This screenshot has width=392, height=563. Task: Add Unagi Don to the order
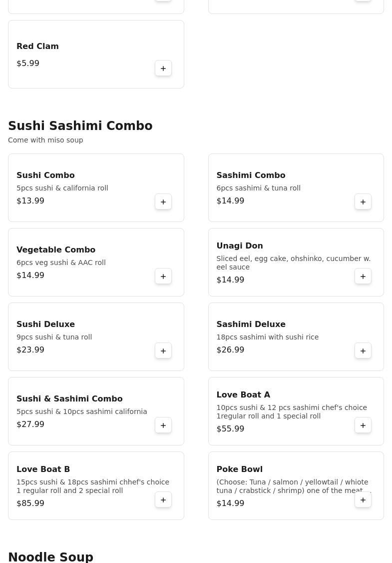point(363,276)
